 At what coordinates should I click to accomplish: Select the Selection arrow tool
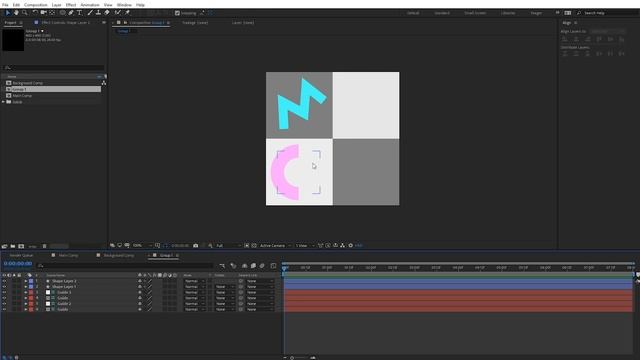tap(7, 13)
